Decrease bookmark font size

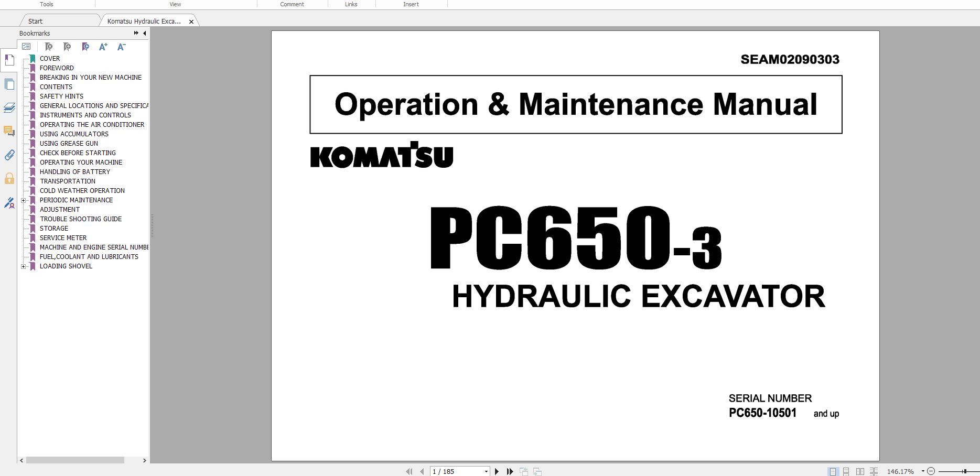[x=121, y=47]
